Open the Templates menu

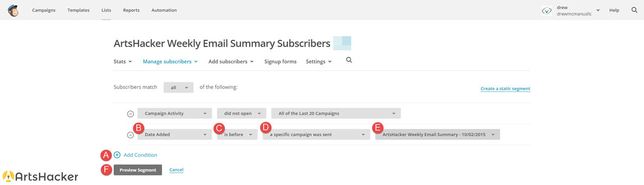point(78,10)
